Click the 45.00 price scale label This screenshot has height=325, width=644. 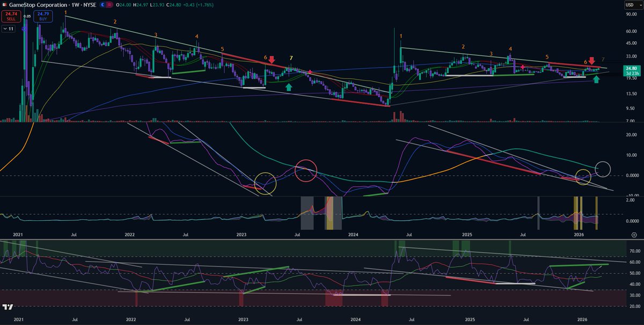[x=631, y=44]
